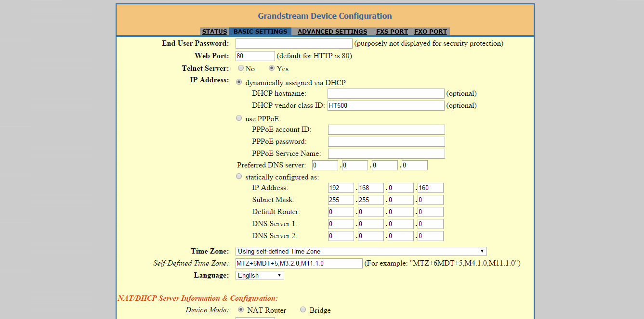
Task: Click Default Router last octet field
Action: 431,212
